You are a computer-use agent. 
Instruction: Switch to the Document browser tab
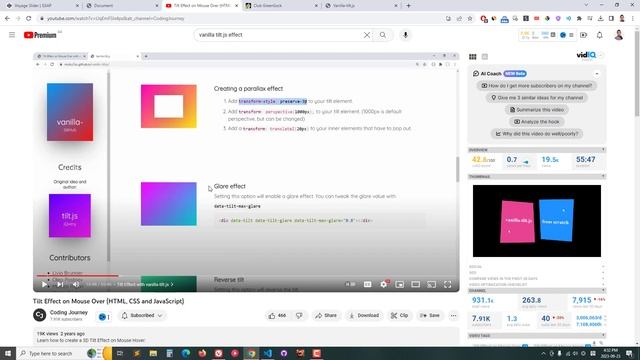(121, 6)
